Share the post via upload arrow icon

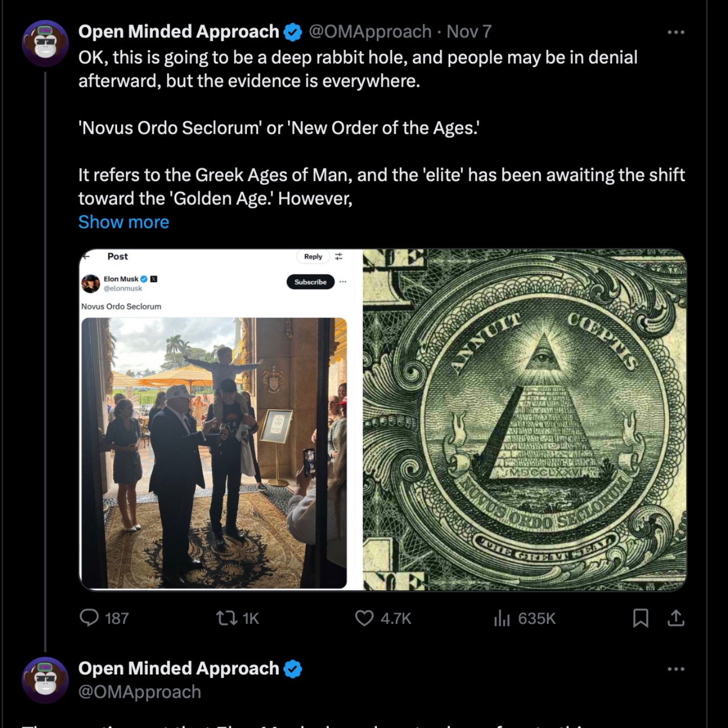(675, 618)
